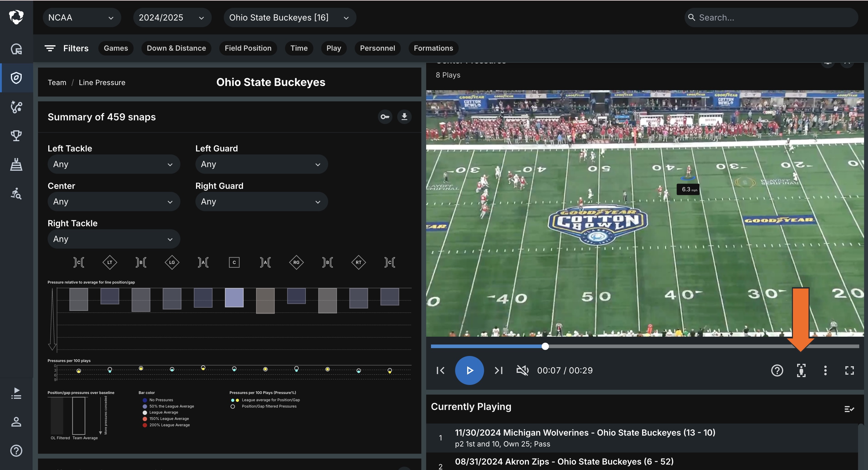Select the A gap icon left of center
The height and width of the screenshot is (470, 868).
[x=203, y=262]
